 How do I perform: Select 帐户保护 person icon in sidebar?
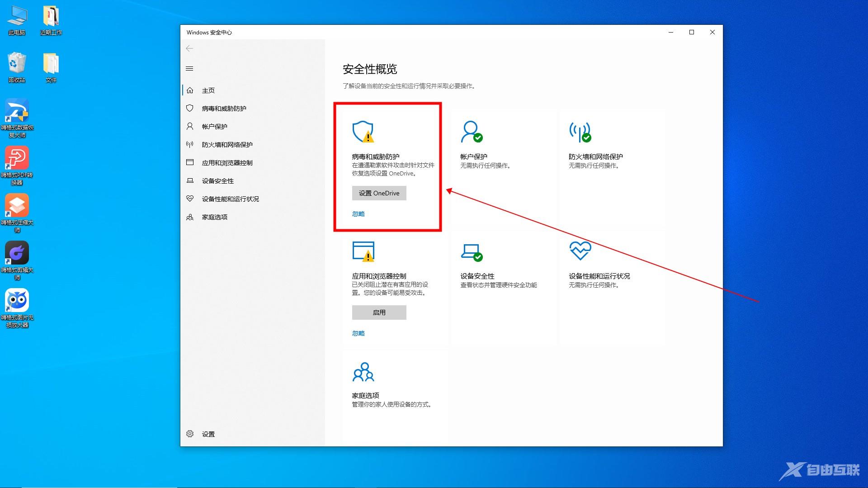pos(190,126)
